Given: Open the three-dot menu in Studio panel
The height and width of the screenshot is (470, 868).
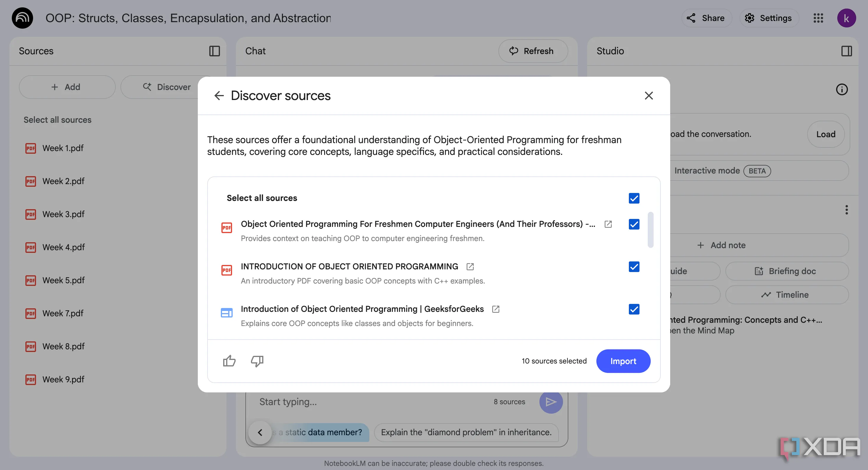Looking at the screenshot, I should pos(846,210).
